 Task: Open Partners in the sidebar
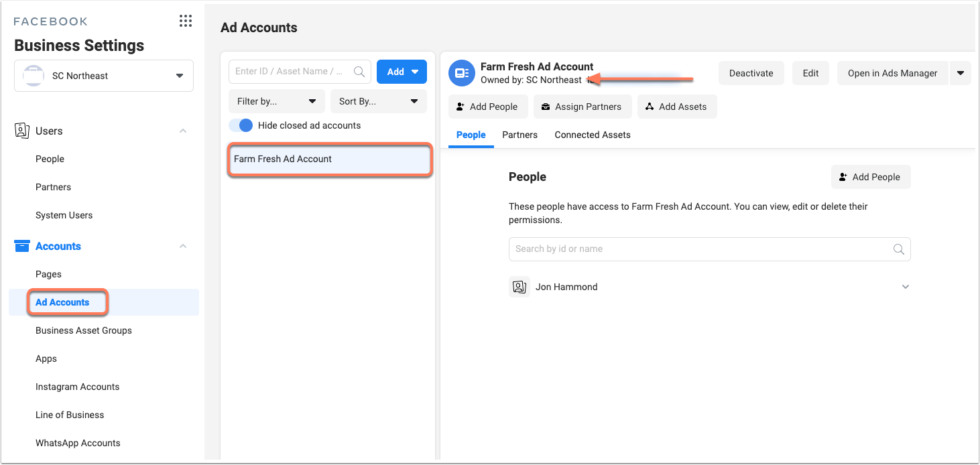click(x=53, y=187)
